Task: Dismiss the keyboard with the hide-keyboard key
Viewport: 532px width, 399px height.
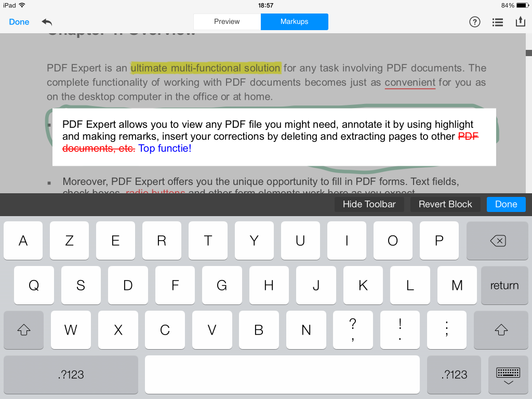Action: coord(507,375)
